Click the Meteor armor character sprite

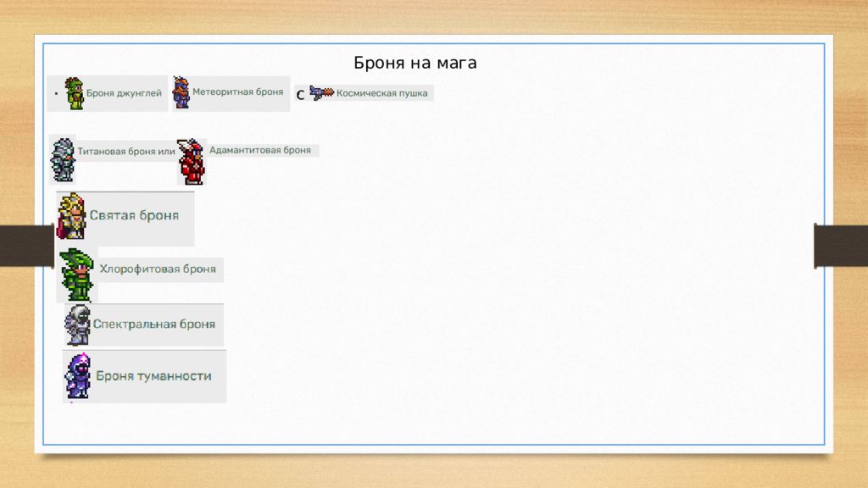[x=181, y=92]
